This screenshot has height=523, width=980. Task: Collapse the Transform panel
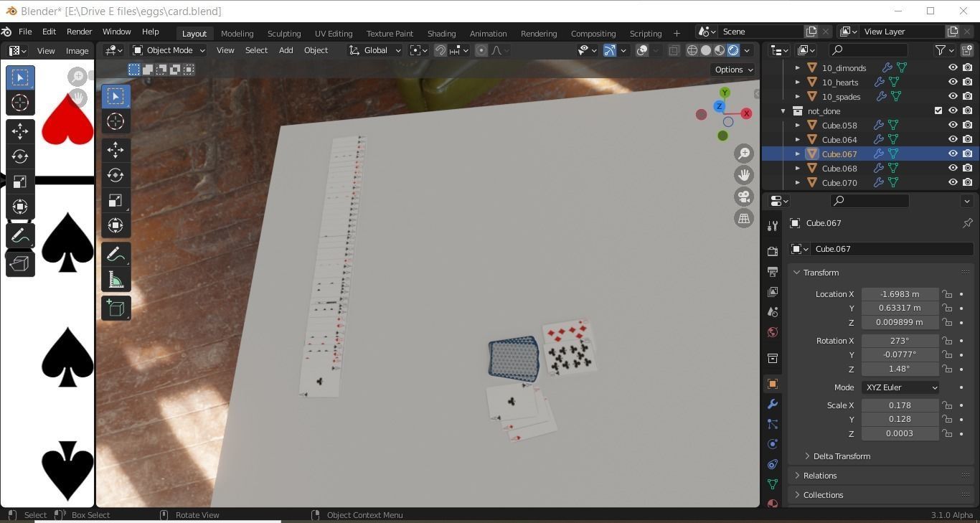pos(821,273)
